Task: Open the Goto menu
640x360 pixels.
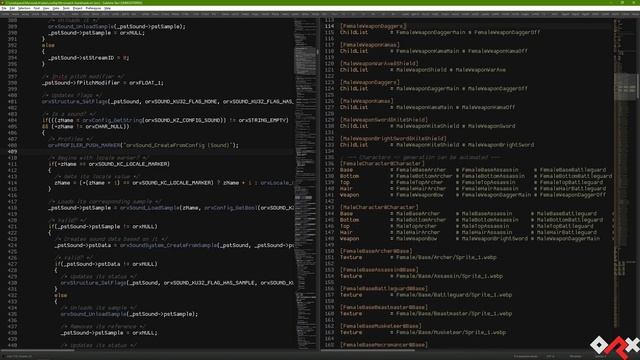Action: pos(56,8)
